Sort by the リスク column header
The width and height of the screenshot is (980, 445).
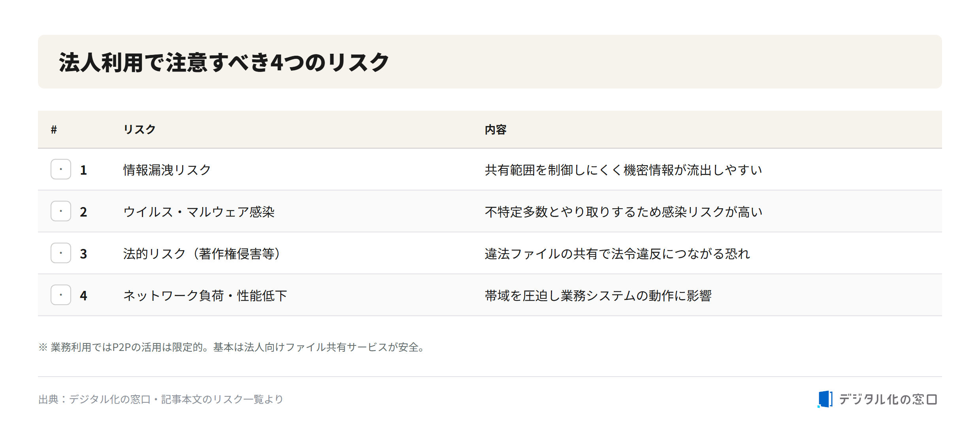(139, 130)
